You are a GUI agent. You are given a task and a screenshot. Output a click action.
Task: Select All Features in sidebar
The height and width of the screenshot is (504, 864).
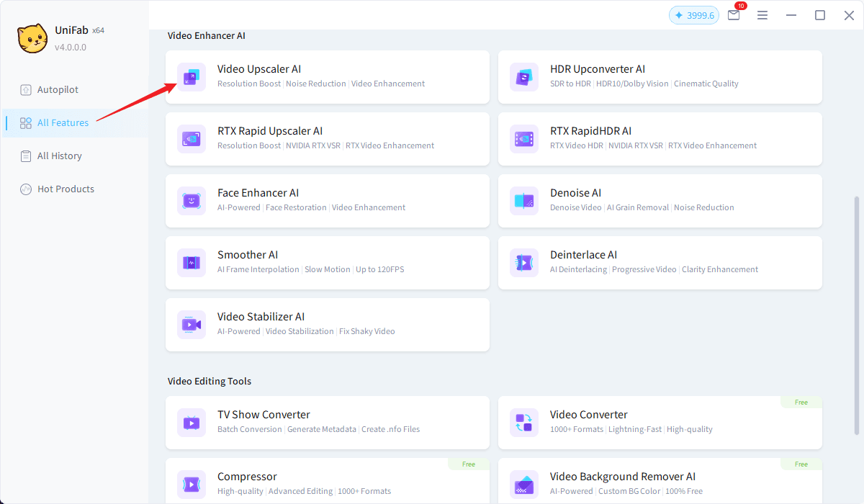pyautogui.click(x=63, y=123)
